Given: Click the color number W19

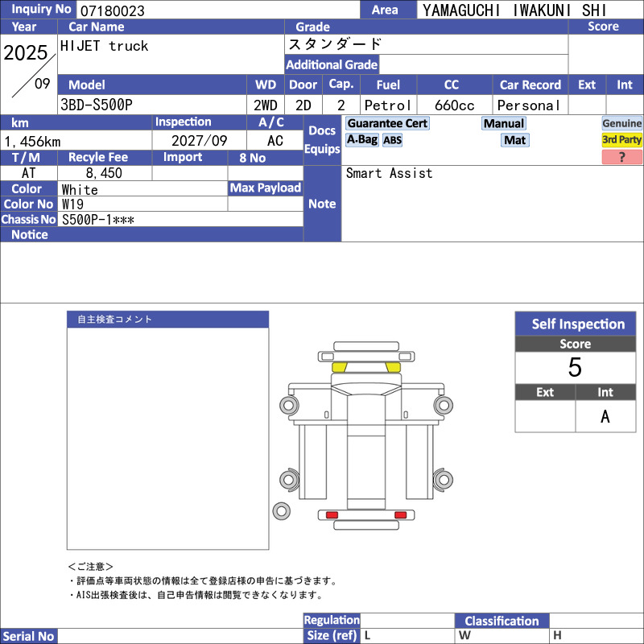Looking at the screenshot, I should (72, 204).
